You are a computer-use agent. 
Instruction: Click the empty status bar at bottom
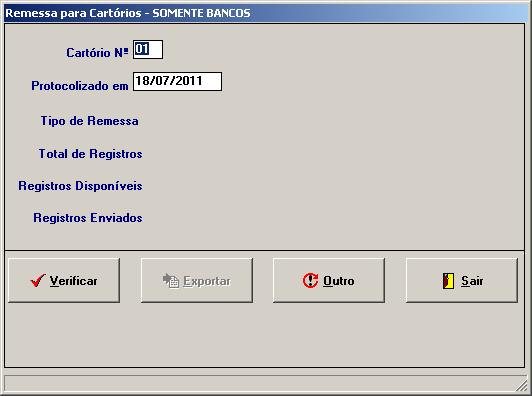point(260,383)
